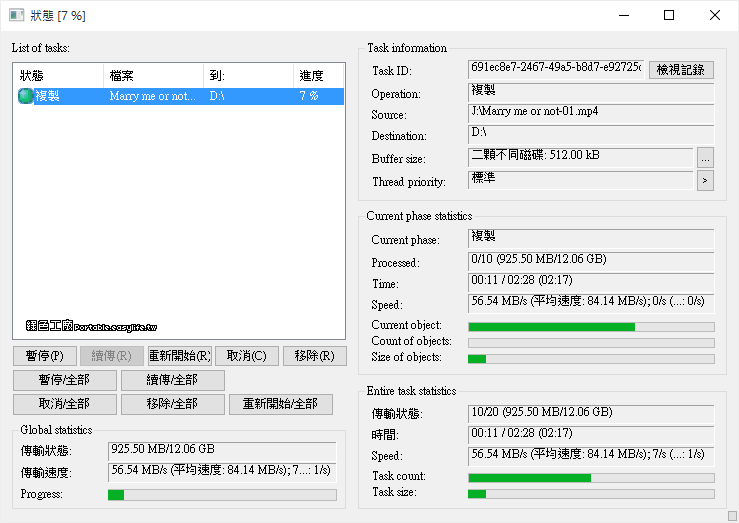Click the Current phase Time field
This screenshot has height=523, width=739.
coord(591,282)
